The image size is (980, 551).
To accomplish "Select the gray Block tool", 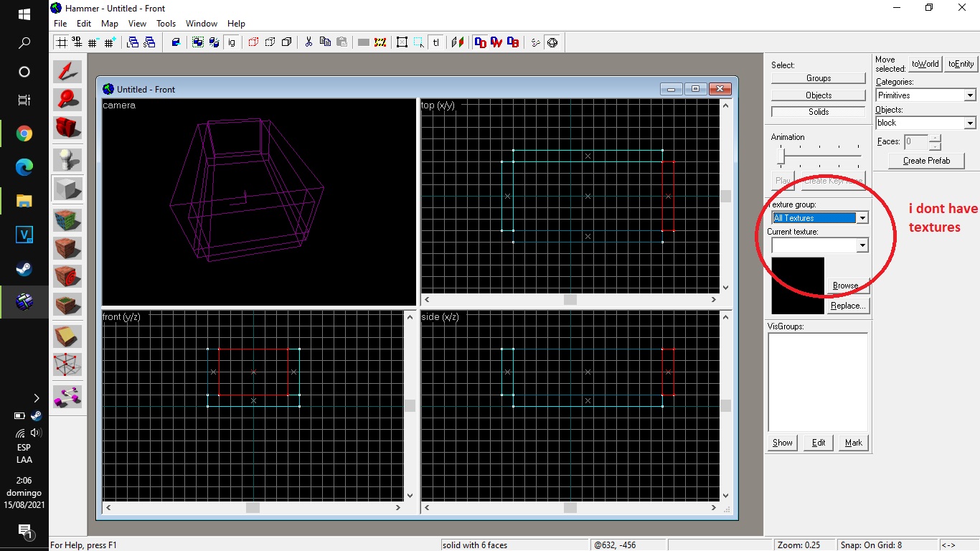I will pyautogui.click(x=67, y=188).
